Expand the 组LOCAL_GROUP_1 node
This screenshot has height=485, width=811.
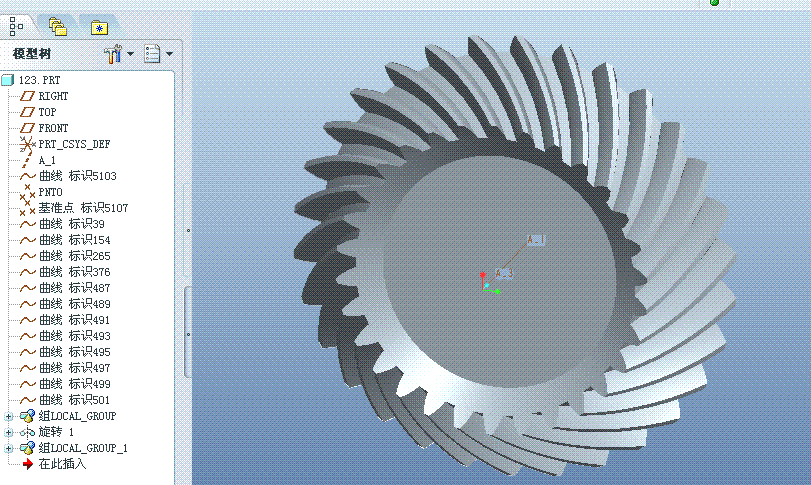tap(8, 448)
